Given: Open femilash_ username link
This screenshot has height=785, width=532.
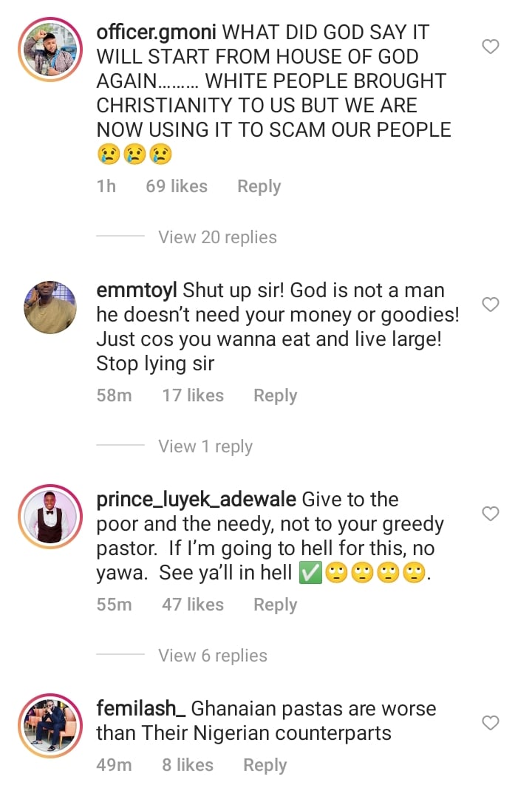Looking at the screenshot, I should (141, 709).
